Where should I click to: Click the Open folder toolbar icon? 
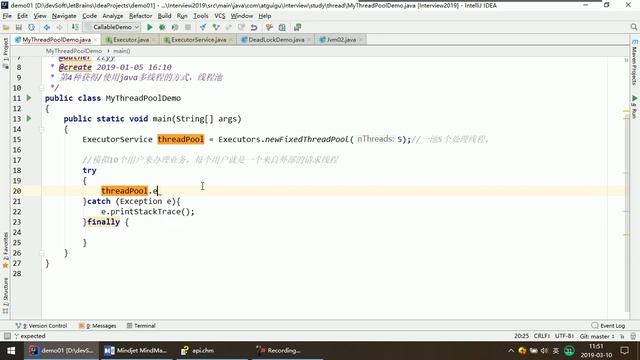(x=6, y=27)
